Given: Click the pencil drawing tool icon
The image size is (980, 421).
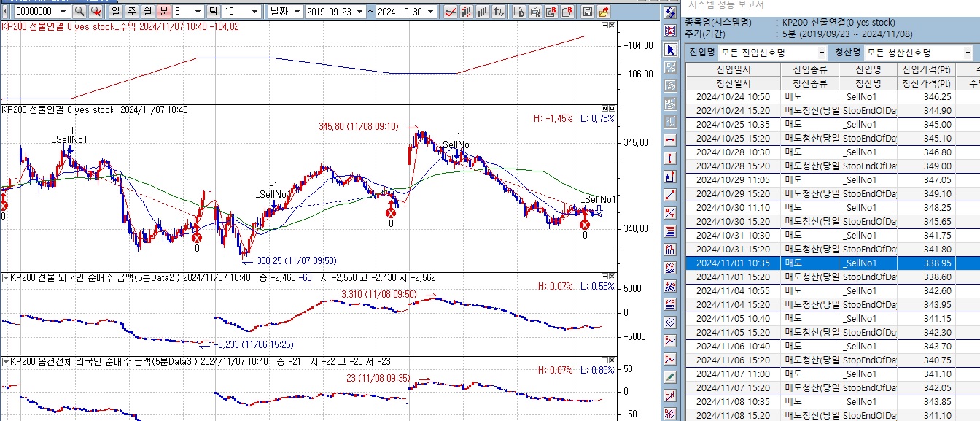Looking at the screenshot, I should click(670, 376).
